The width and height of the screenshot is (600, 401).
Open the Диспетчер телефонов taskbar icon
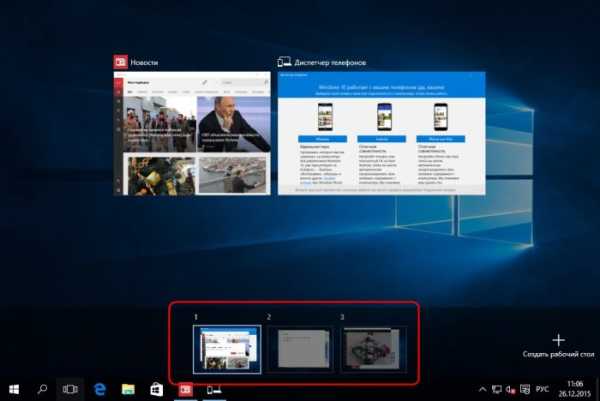point(213,388)
